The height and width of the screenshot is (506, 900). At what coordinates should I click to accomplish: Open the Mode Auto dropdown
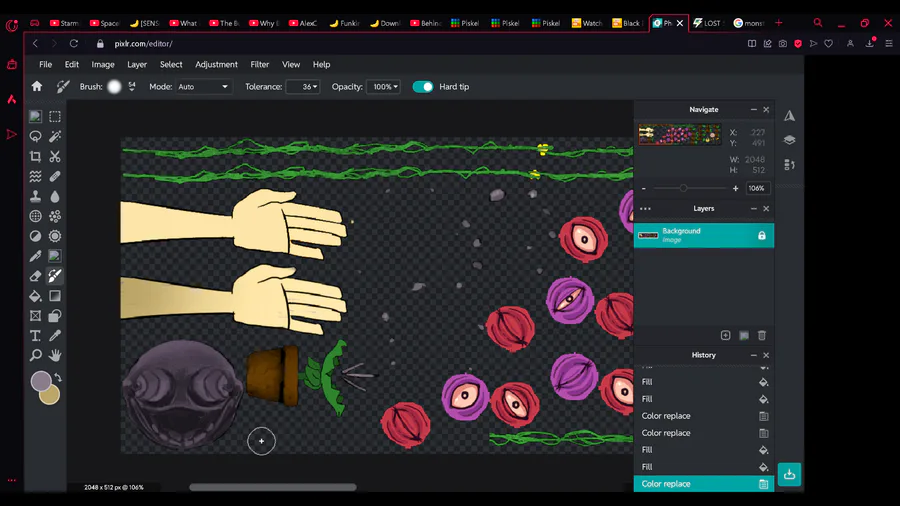[203, 87]
